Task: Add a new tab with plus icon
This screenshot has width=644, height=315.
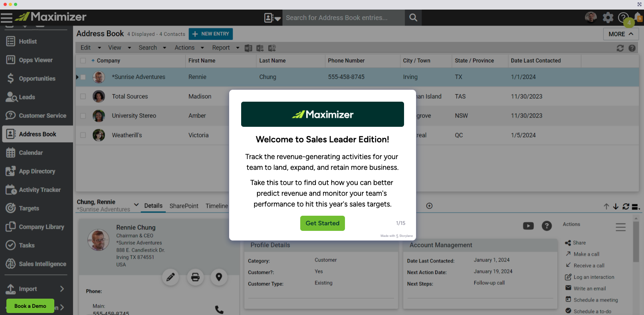Action: (x=429, y=206)
